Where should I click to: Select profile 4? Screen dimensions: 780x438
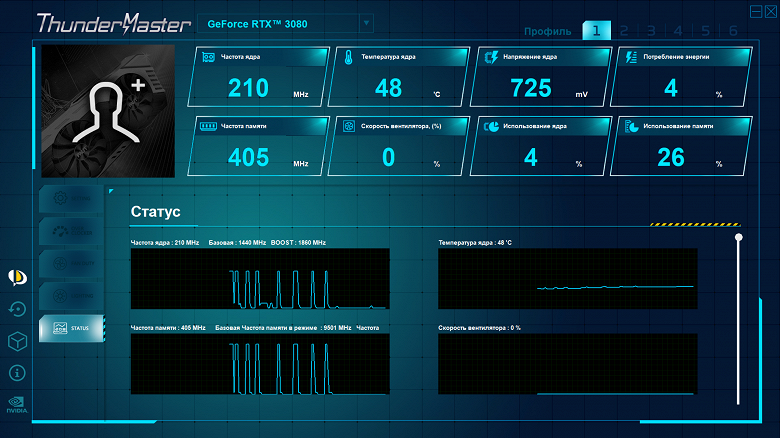[x=678, y=31]
